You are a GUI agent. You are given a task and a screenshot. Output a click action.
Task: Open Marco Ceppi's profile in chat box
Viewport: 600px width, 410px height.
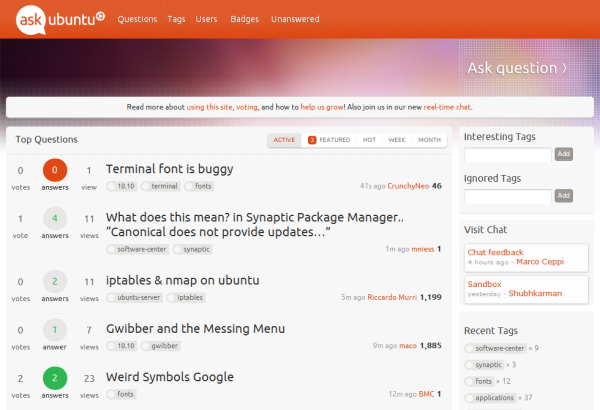540,262
